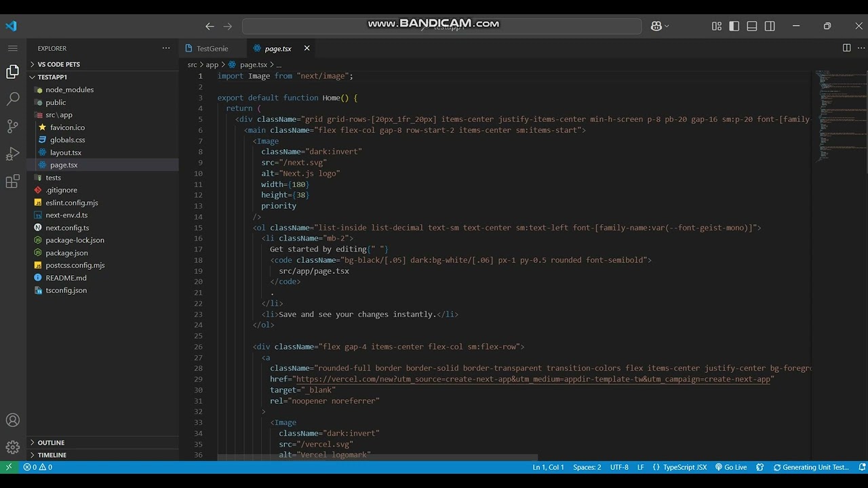Click the page.tsx breadcrumb segment
The image size is (868, 488).
point(248,65)
